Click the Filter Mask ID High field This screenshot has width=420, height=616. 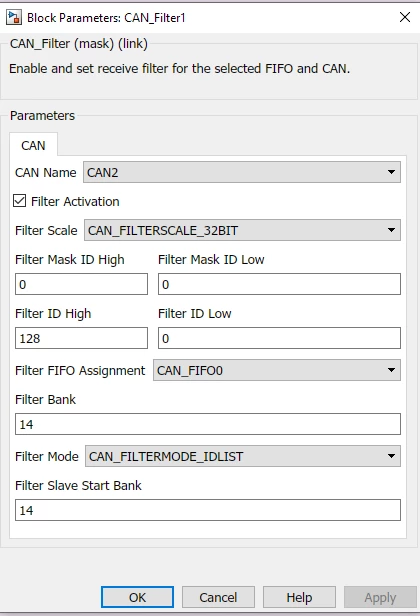tap(81, 284)
